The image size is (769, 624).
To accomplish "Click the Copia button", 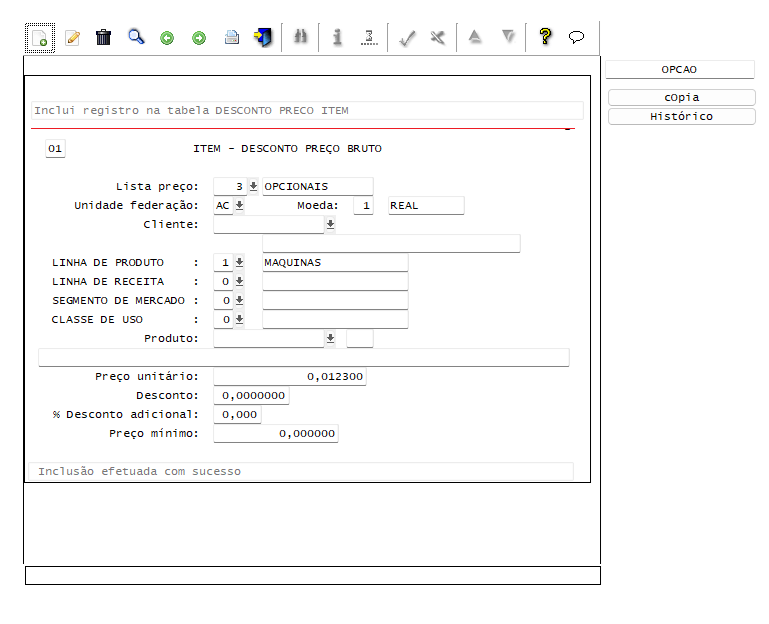I will click(682, 97).
